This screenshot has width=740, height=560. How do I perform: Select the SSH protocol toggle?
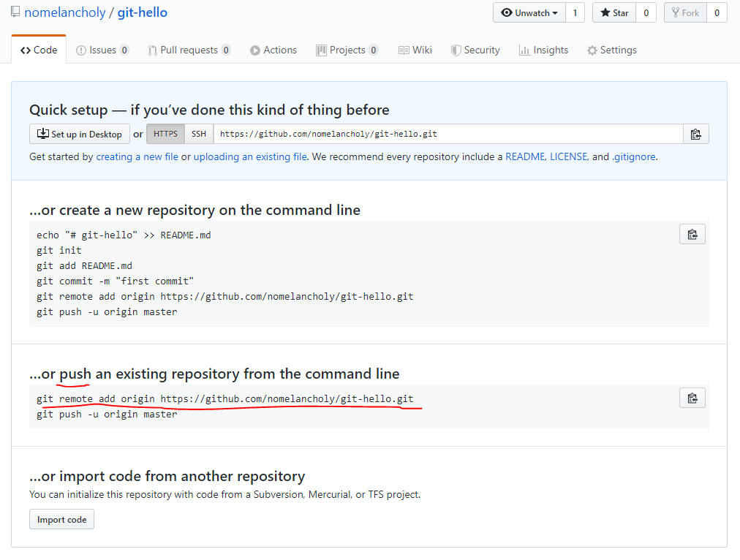coord(199,134)
